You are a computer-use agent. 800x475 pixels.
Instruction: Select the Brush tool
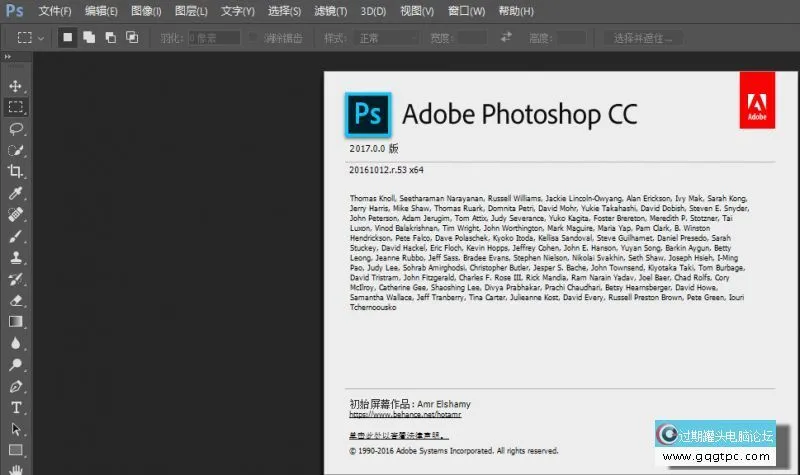click(x=16, y=237)
